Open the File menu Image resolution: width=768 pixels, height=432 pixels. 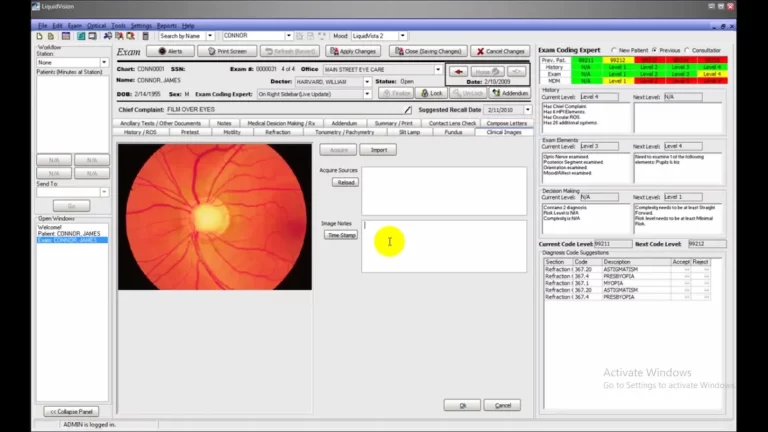coord(43,25)
